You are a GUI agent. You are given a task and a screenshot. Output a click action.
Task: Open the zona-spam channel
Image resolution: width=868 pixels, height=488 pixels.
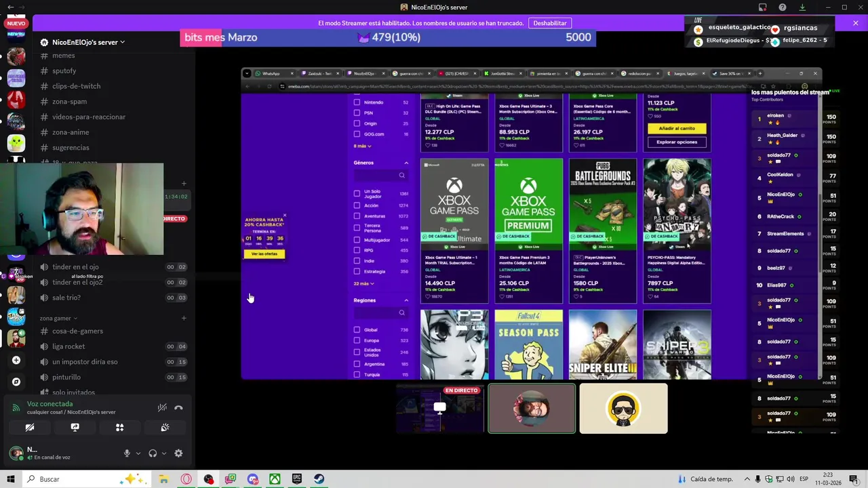(69, 102)
